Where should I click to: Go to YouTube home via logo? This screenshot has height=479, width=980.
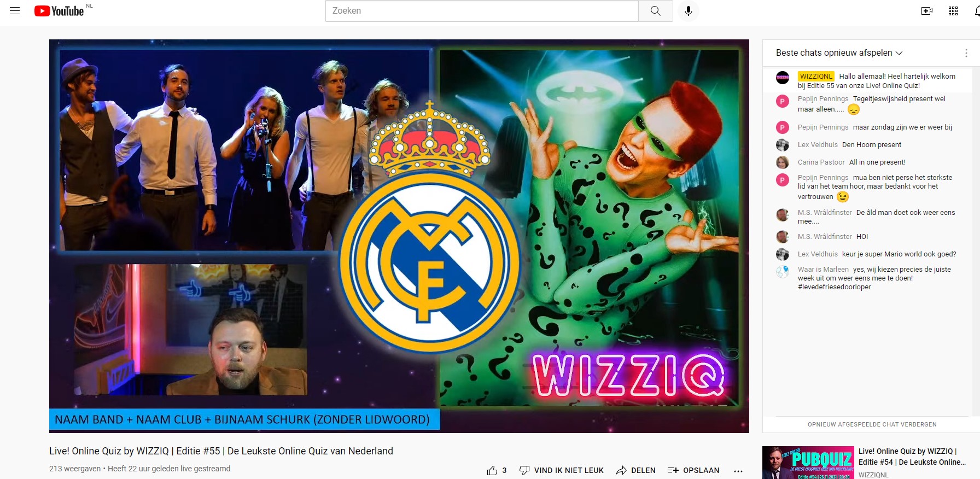pyautogui.click(x=59, y=11)
